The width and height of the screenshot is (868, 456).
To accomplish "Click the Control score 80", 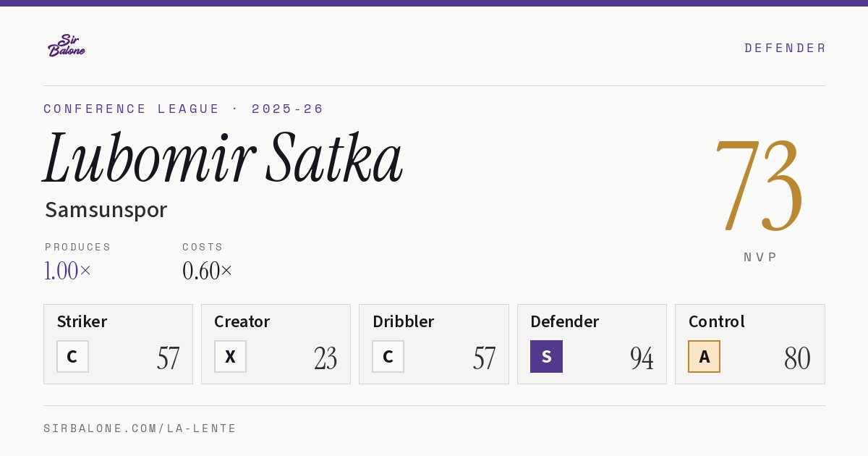I will point(797,358).
